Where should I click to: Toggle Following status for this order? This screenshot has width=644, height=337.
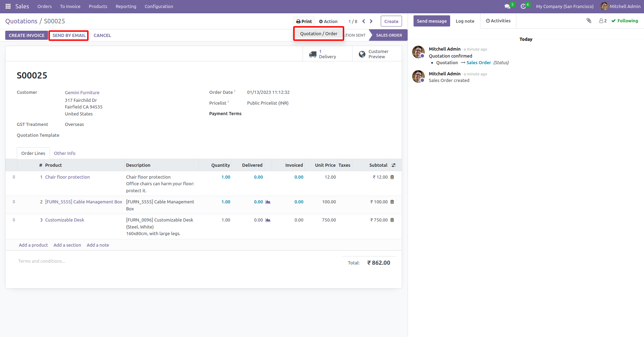[624, 21]
